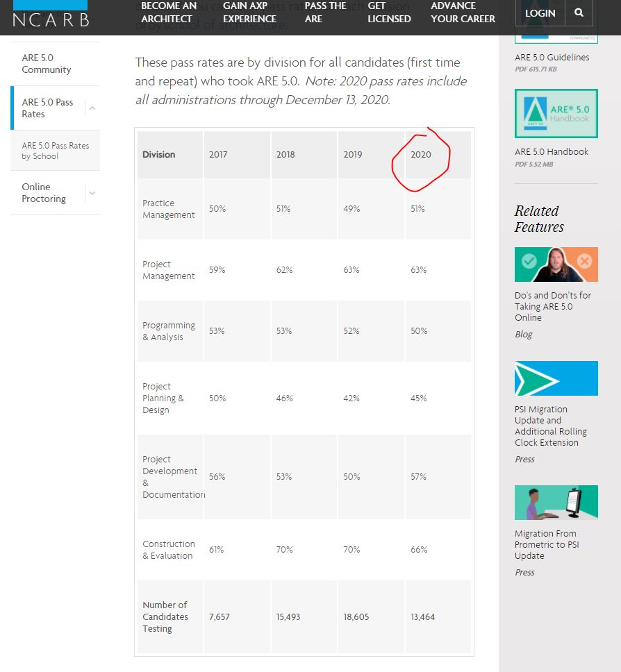This screenshot has width=621, height=672.
Task: Click the Blog label under Do's and Don'ts
Action: click(x=523, y=335)
